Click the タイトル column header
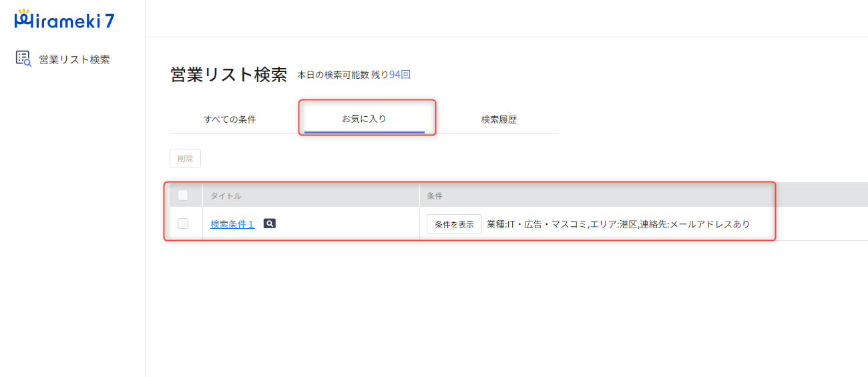This screenshot has width=868, height=377. coord(226,196)
